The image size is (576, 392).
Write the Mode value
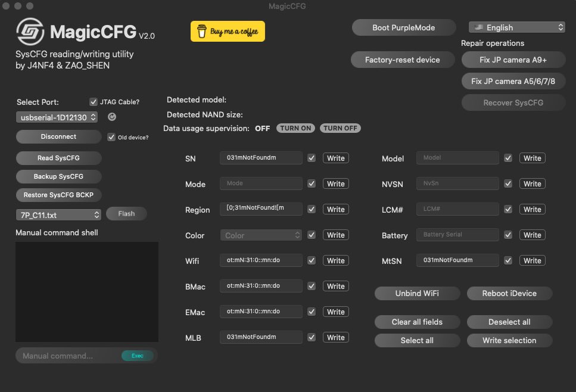pos(336,183)
